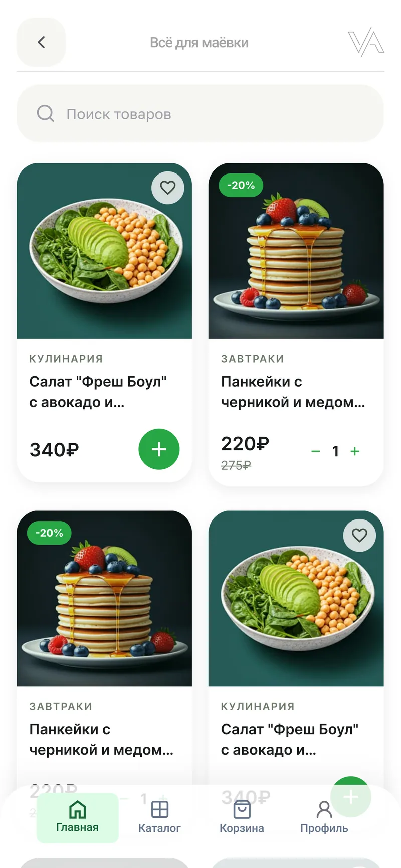Decrease quantity of top-right pancakes with minus

coord(316,451)
